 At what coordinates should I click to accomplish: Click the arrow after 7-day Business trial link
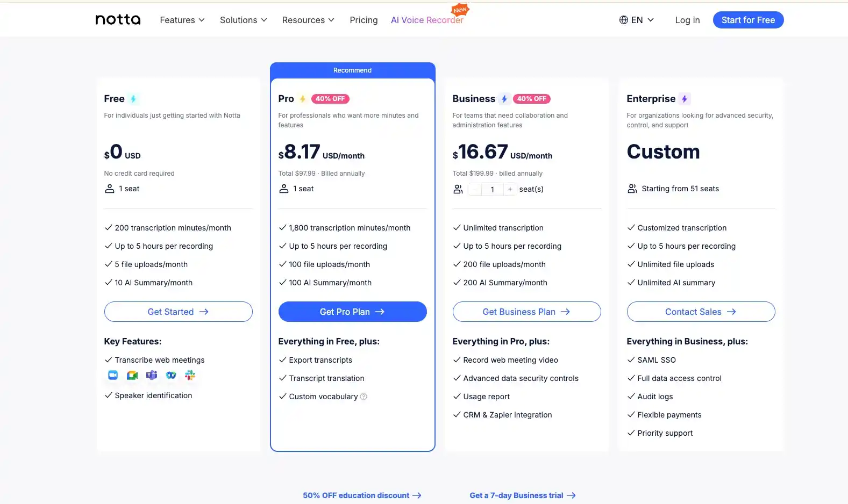(571, 495)
